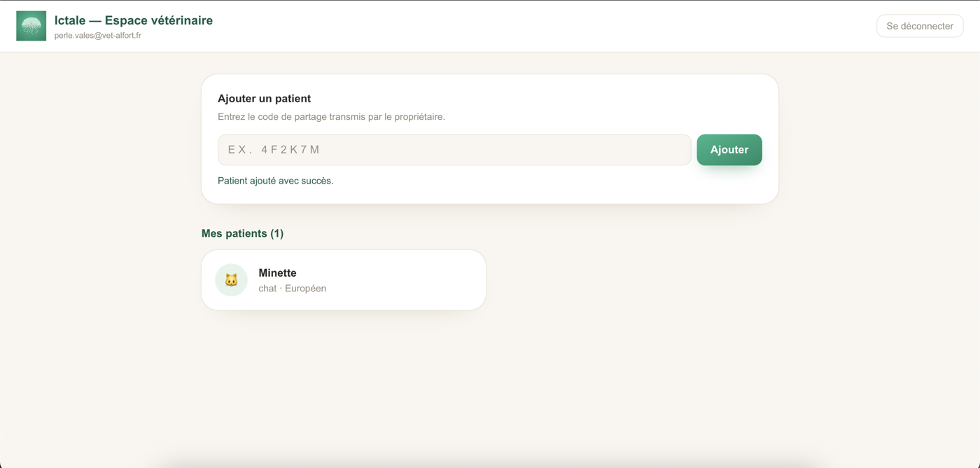Click the Mes patients (1) heading
The height and width of the screenshot is (468, 980).
pyautogui.click(x=243, y=233)
